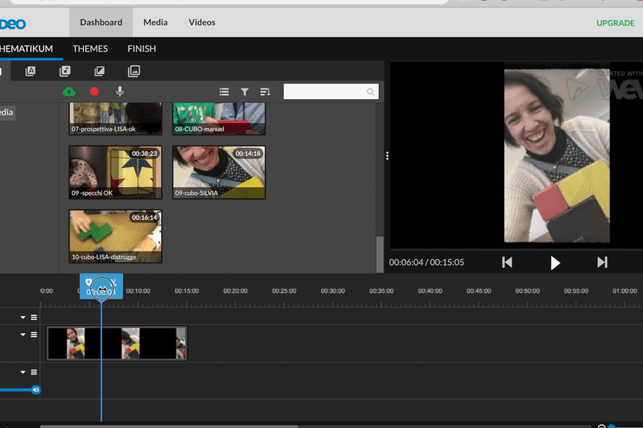Open the media sort order icon

click(265, 92)
